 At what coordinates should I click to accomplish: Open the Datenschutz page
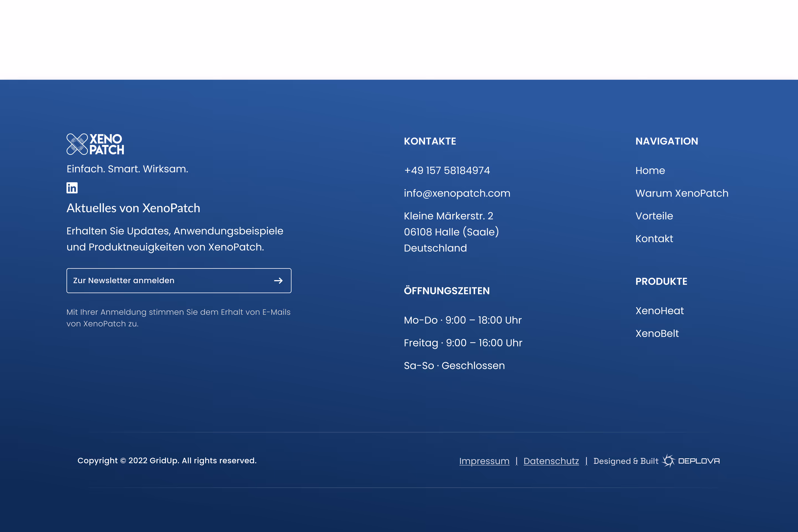[x=551, y=461]
